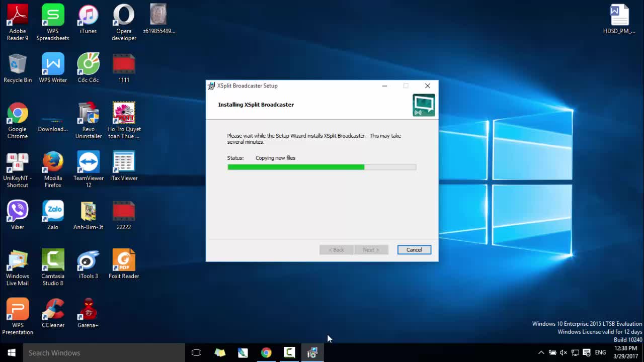Launch UniKeyNT shortcut
The height and width of the screenshot is (362, 644).
point(18,170)
